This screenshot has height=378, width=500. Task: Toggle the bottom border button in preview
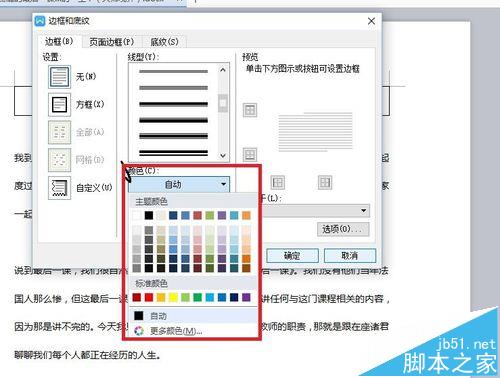(250, 154)
